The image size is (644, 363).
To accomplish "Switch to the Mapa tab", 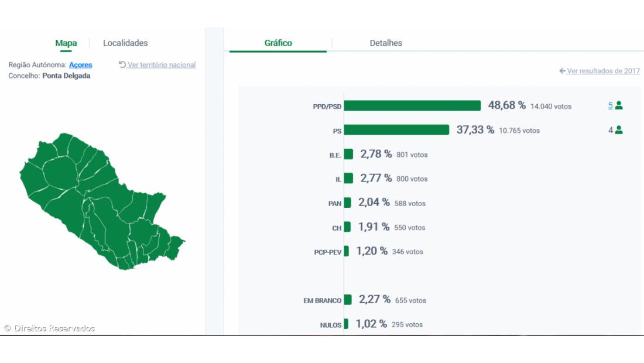I will pyautogui.click(x=66, y=43).
